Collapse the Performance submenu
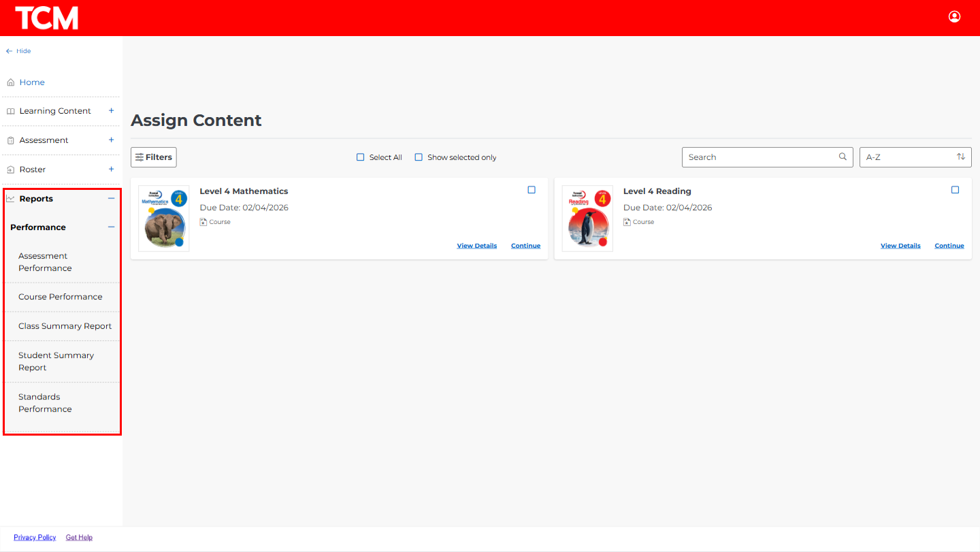Viewport: 980px width, 552px height. [112, 227]
